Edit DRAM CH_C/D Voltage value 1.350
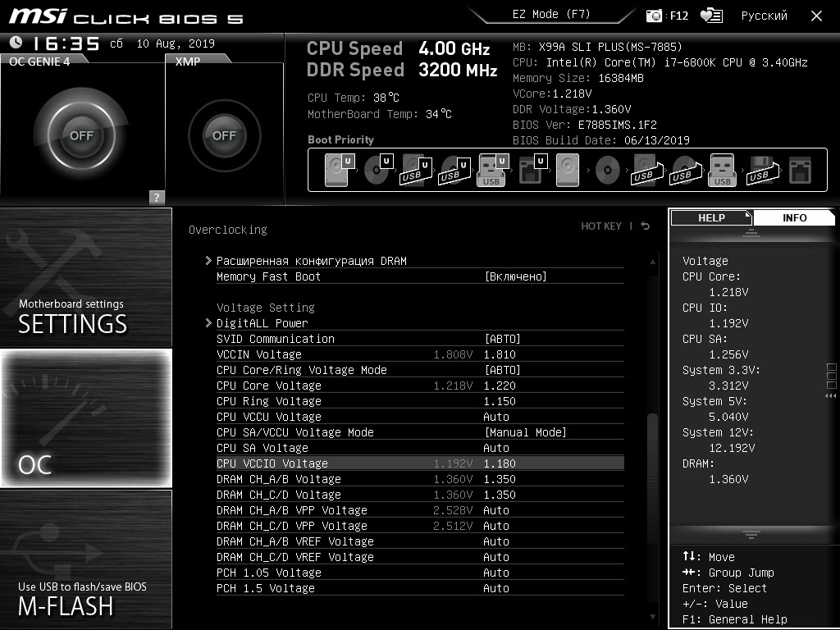The image size is (840, 630). [x=500, y=494]
